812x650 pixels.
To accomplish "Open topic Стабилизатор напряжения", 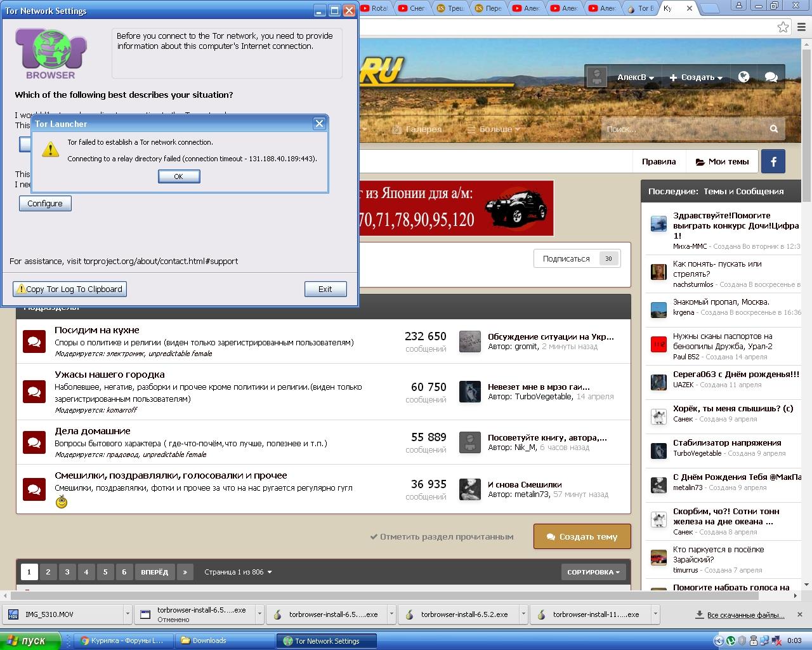I will coord(727,443).
